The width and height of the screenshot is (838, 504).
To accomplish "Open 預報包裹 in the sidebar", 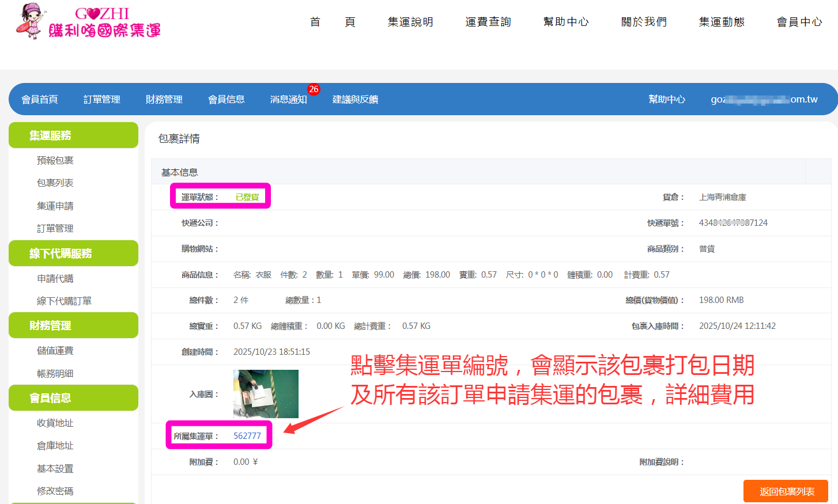I will click(55, 161).
